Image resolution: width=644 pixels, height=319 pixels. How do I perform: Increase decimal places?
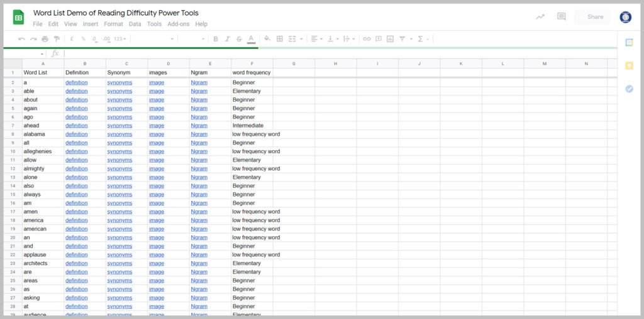(x=106, y=39)
